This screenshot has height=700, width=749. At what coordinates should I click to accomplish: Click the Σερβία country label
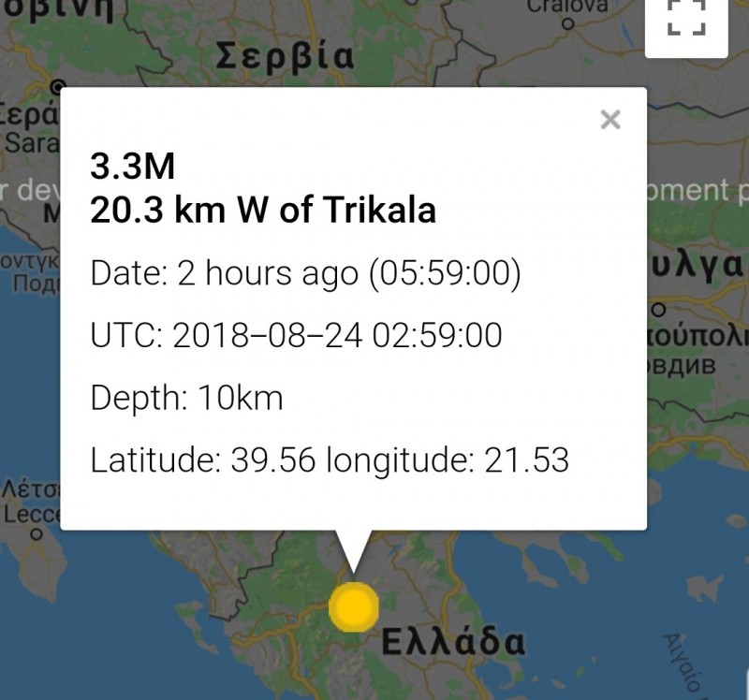285,57
